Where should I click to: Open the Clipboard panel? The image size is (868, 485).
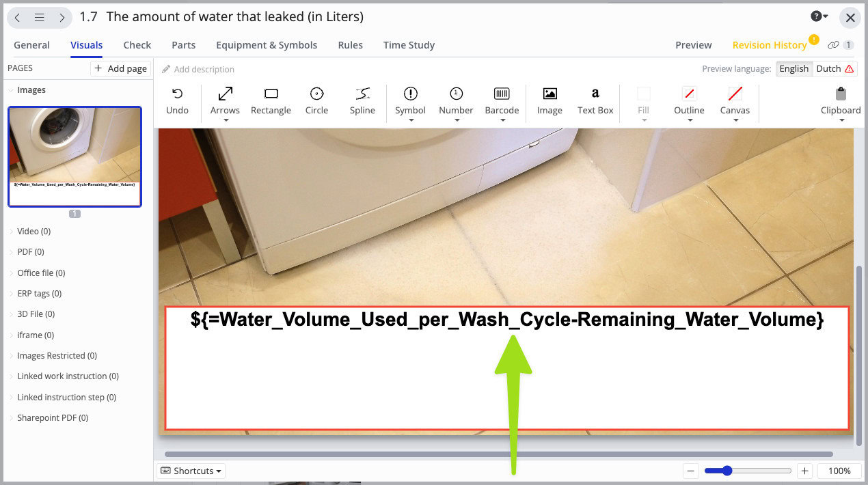click(840, 101)
